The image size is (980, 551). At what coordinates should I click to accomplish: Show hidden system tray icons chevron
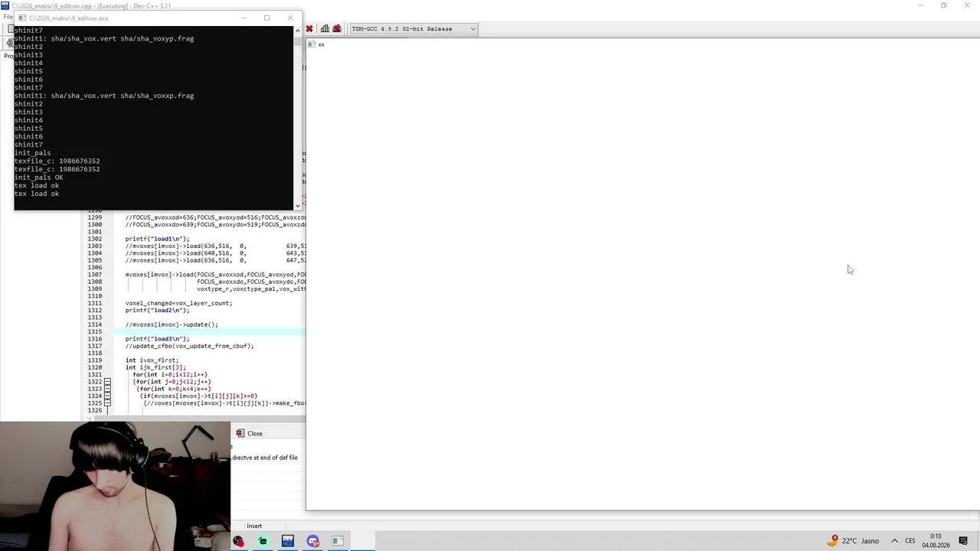[x=894, y=541]
